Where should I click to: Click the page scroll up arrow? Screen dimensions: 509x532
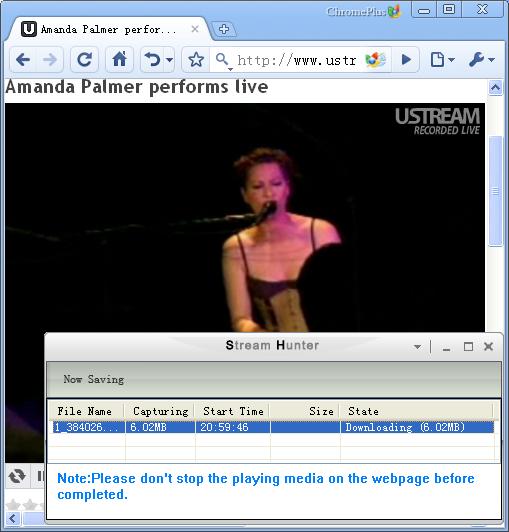495,88
